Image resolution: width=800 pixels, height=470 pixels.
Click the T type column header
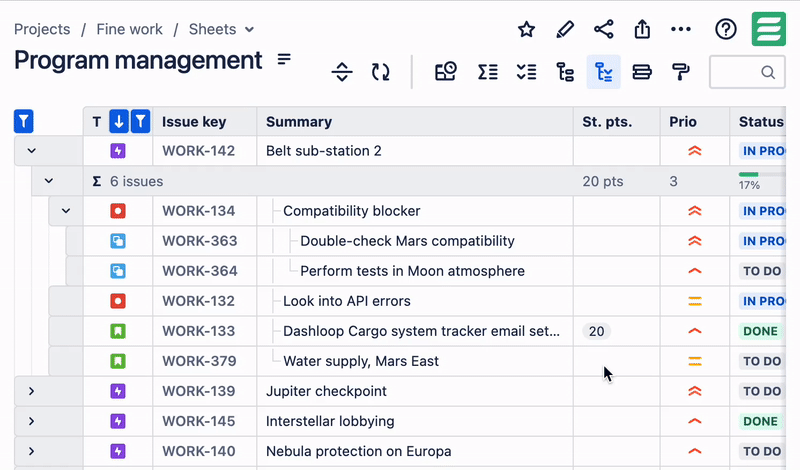(97, 122)
